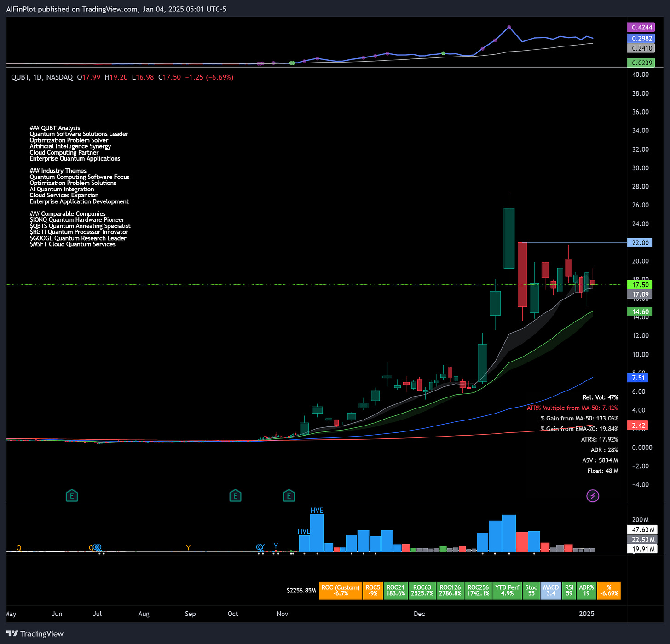
Task: Click the earnings E marker near November
Action: (x=289, y=496)
